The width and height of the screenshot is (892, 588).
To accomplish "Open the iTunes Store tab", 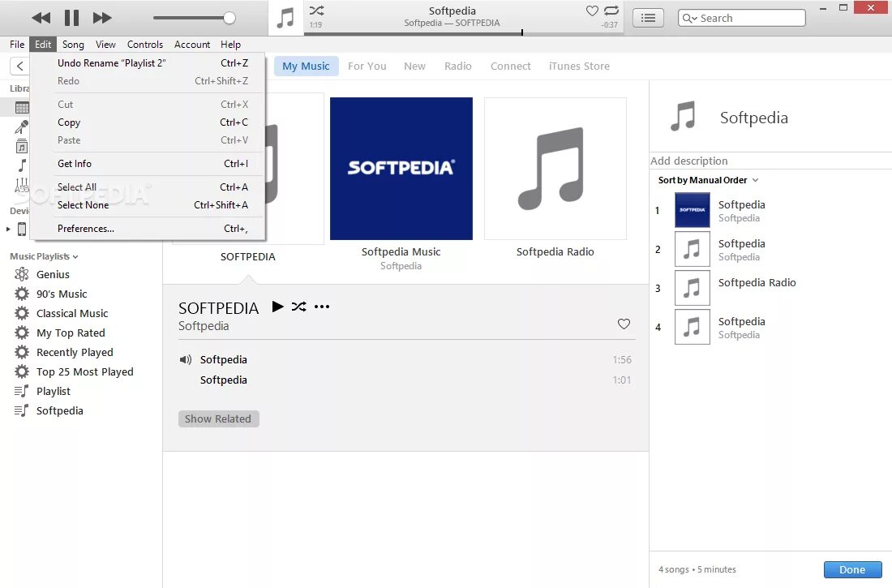I will click(x=579, y=66).
